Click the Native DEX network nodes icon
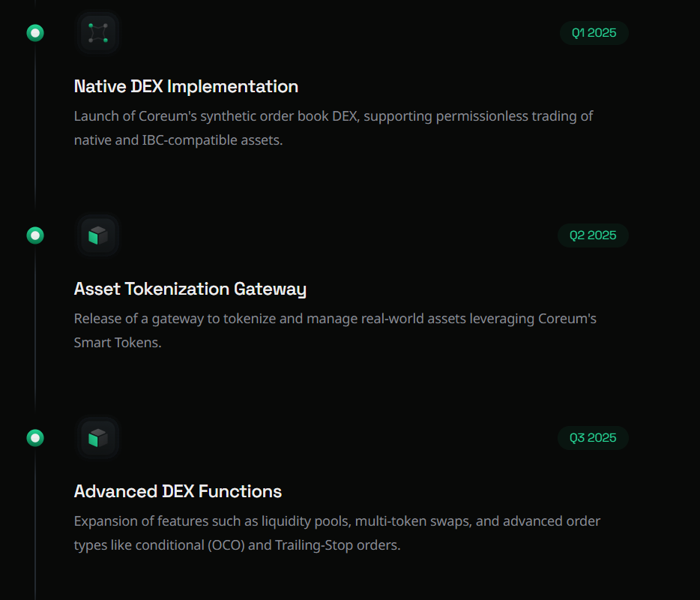Screen dimensions: 700x600 tap(98, 33)
